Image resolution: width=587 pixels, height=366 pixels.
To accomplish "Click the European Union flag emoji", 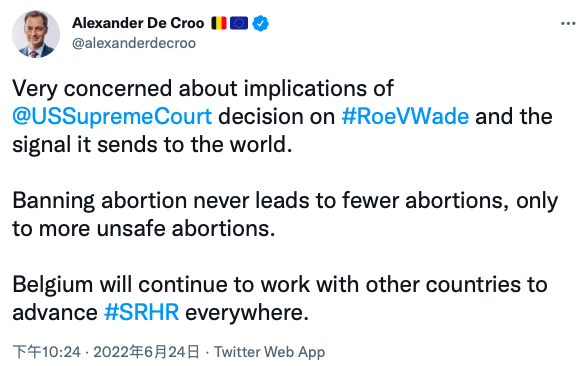I will pos(239,23).
